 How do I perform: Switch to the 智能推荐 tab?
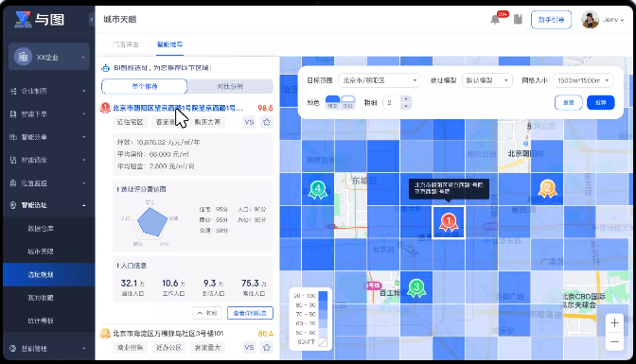[x=170, y=44]
